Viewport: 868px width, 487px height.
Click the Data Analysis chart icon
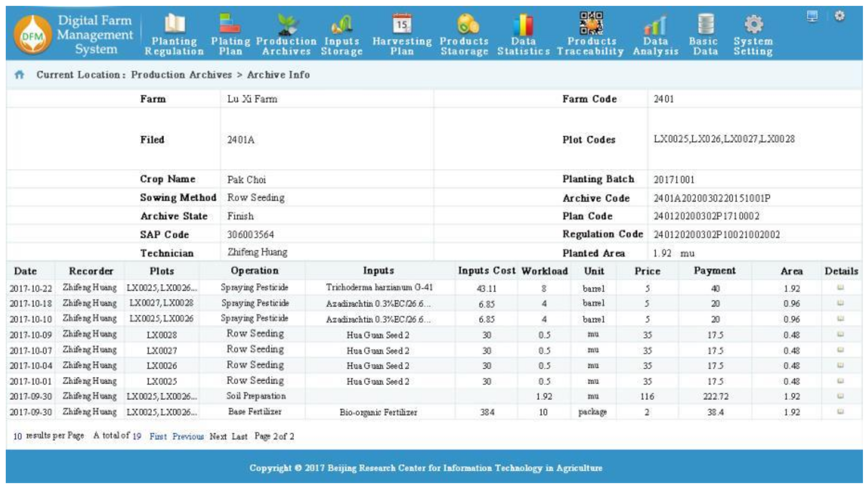coord(655,25)
